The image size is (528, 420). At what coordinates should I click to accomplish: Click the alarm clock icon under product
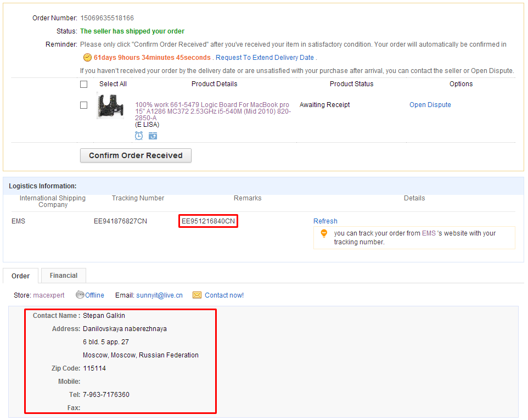click(x=139, y=136)
